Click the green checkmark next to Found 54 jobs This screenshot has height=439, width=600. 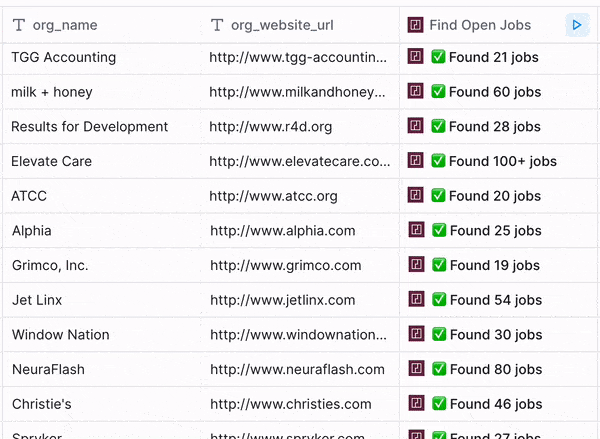pyautogui.click(x=439, y=299)
